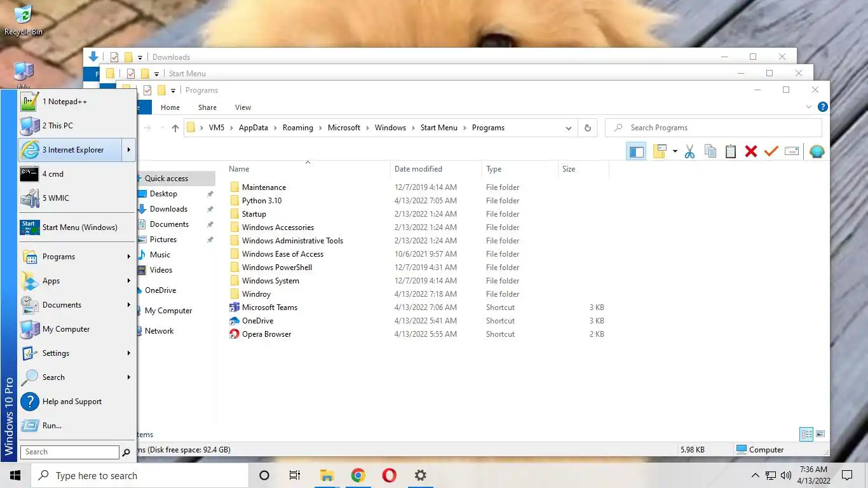Open WMIC from the start menu
This screenshot has height=488, width=868.
point(77,198)
